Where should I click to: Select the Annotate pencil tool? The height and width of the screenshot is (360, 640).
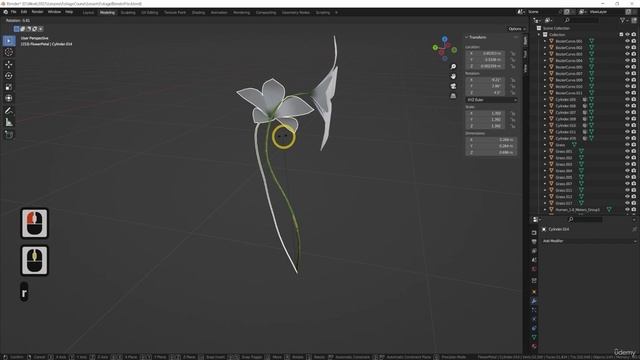click(x=9, y=111)
